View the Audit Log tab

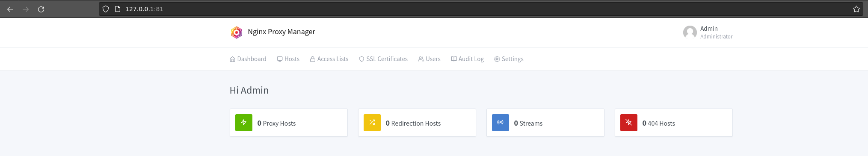point(467,59)
